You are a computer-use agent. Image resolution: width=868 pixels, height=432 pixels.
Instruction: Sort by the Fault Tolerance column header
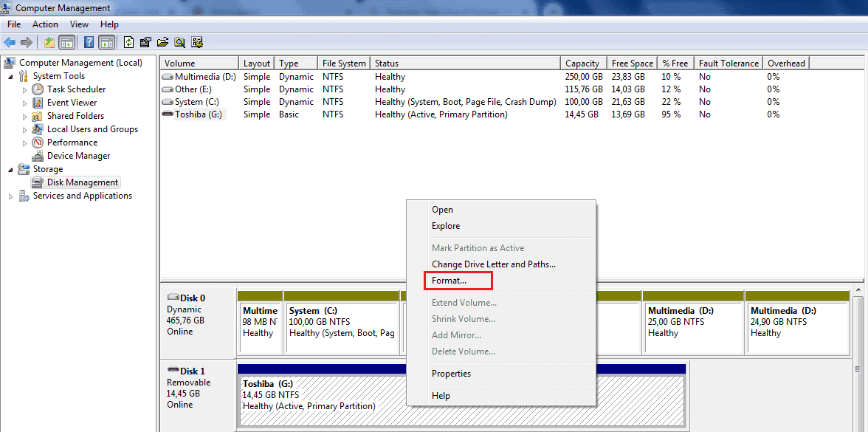(x=728, y=64)
